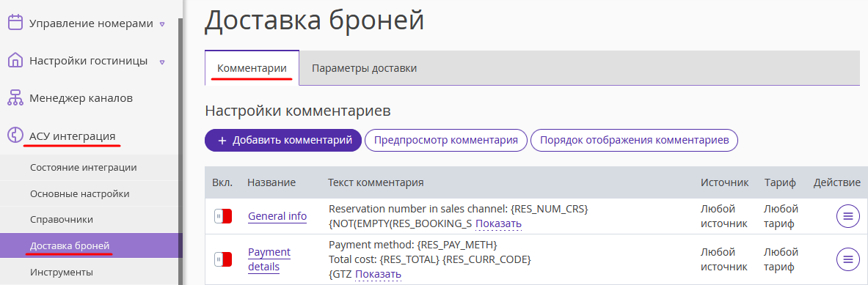This screenshot has height=285, width=868.
Task: Click the plus icon in Добавить комментарий button
Action: (222, 140)
